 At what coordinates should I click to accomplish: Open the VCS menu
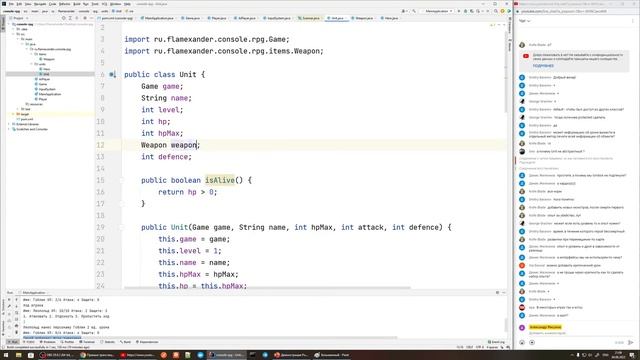104,4
